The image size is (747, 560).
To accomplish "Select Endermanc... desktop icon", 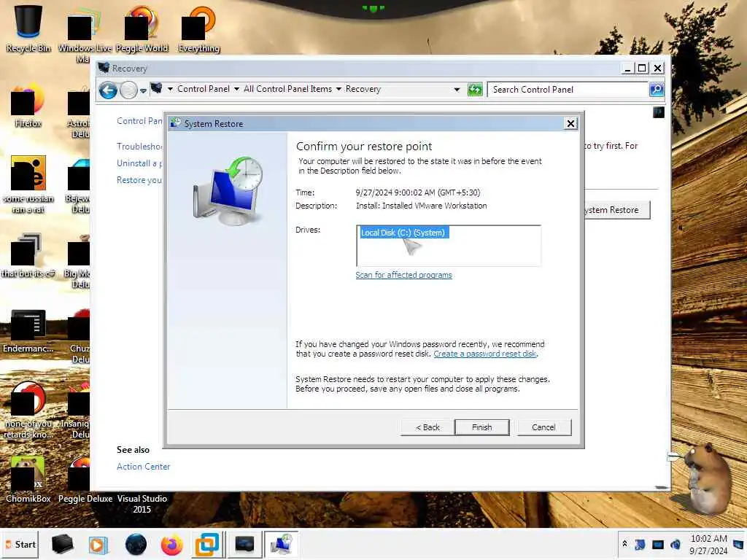I will pyautogui.click(x=28, y=332).
